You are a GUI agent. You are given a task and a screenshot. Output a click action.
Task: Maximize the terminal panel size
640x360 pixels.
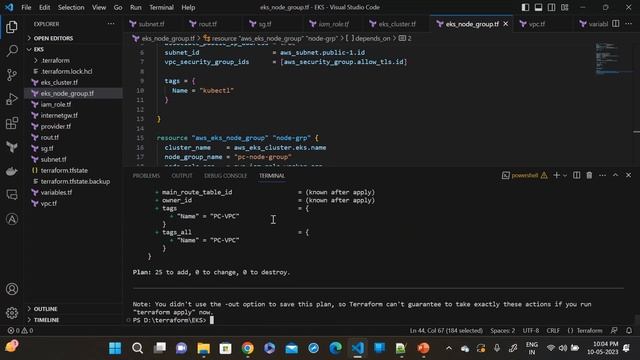616,176
